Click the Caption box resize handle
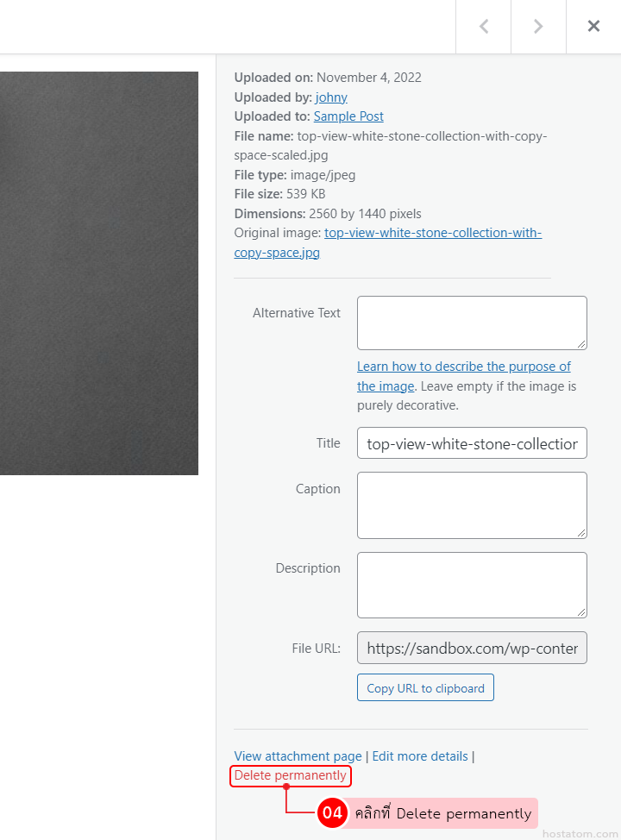621x840 pixels. (x=581, y=533)
